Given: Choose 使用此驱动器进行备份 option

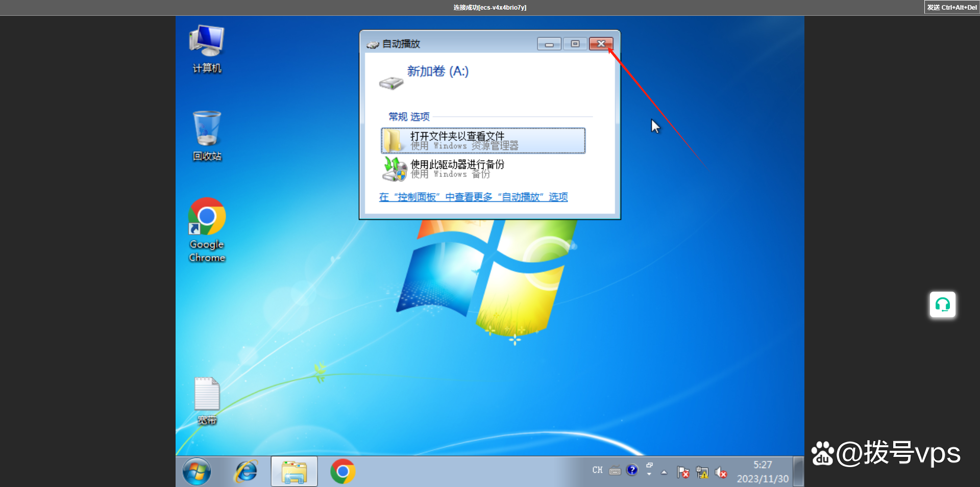Looking at the screenshot, I should point(483,169).
